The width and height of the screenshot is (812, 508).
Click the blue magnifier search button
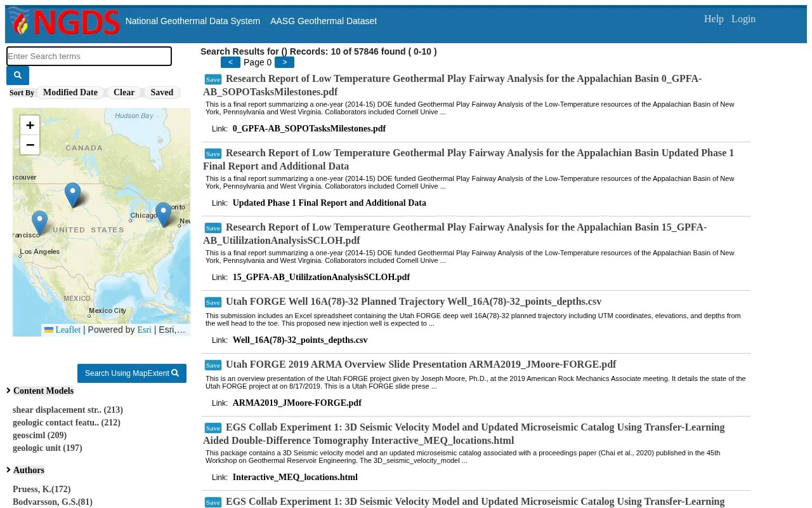[18, 76]
